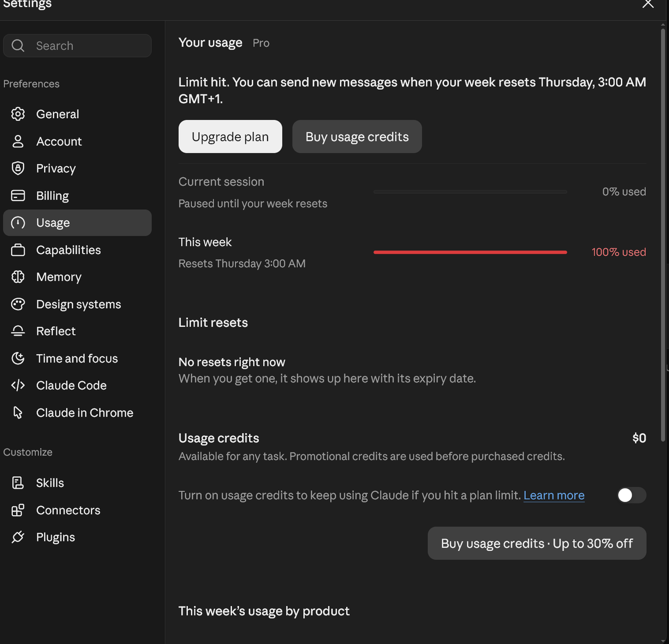Click "Resets Thursday 3:00 AM" text
This screenshot has width=669, height=644.
click(x=242, y=263)
